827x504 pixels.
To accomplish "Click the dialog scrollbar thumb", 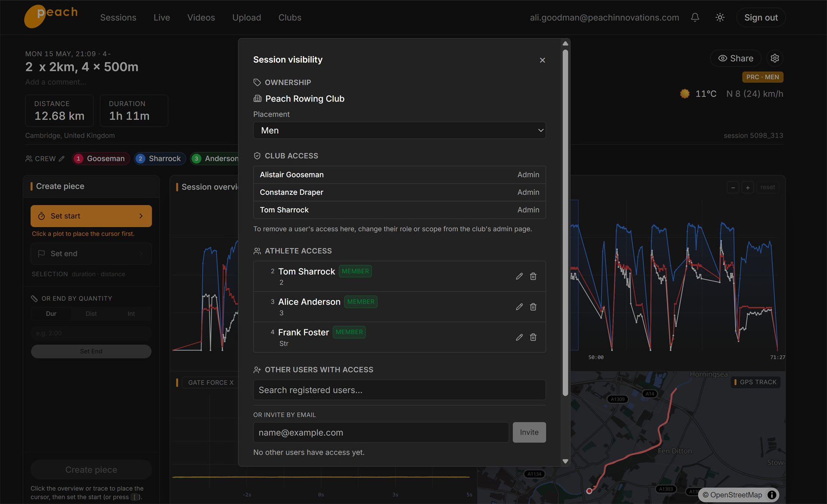I will [566, 222].
